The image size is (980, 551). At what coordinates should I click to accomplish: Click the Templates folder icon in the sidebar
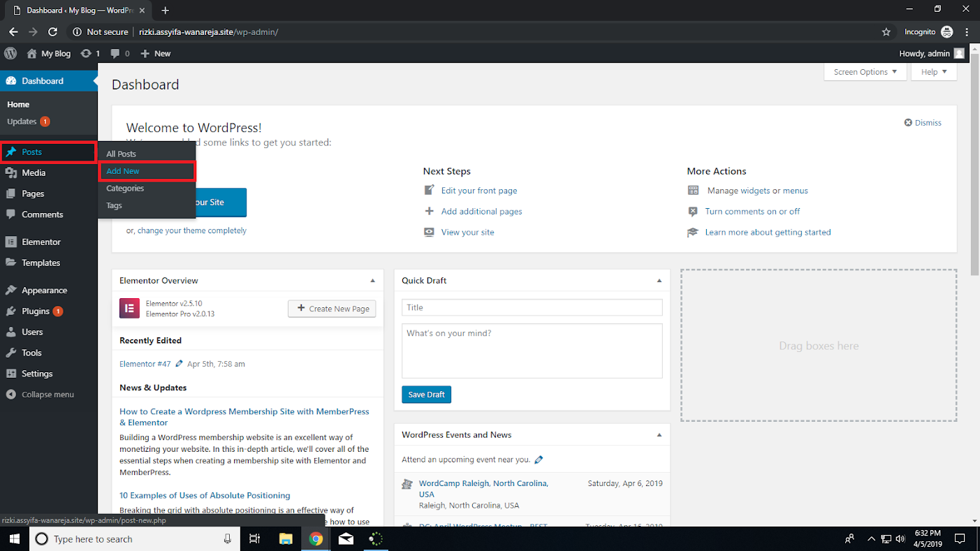pos(10,263)
